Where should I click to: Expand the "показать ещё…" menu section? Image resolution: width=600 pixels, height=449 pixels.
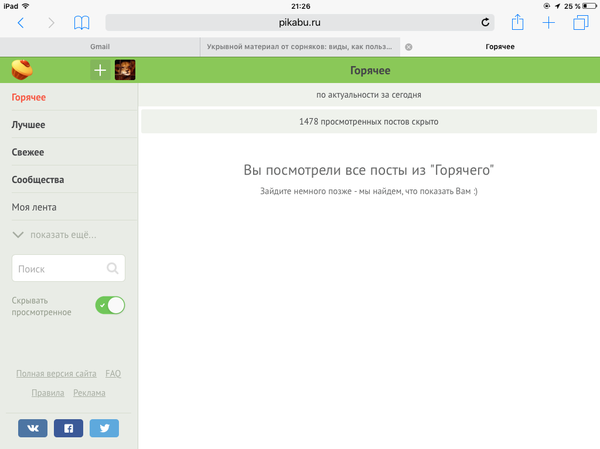click(55, 235)
